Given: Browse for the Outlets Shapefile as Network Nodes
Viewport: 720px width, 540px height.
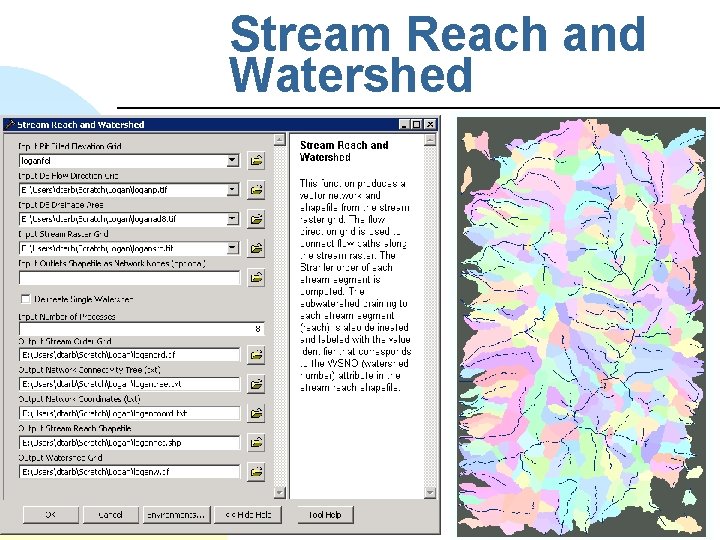Looking at the screenshot, I should click(256, 277).
